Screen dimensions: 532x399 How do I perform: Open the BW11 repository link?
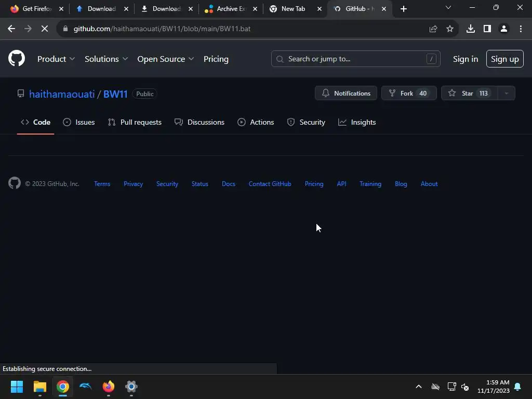pyautogui.click(x=115, y=94)
